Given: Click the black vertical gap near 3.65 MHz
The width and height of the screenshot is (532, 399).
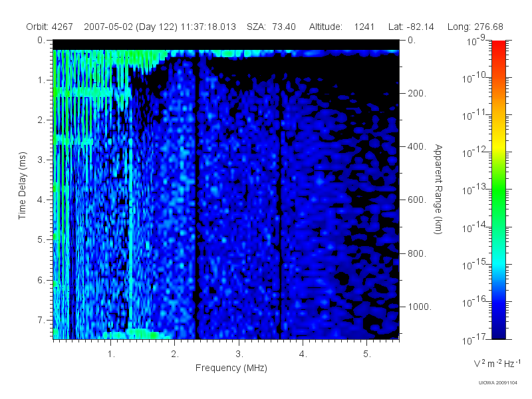Looking at the screenshot, I should click(x=280, y=203).
